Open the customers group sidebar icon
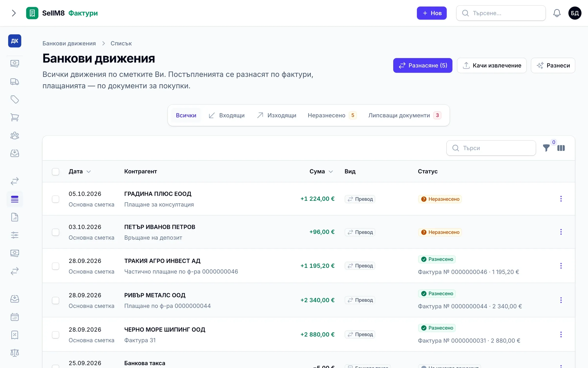This screenshot has height=368, width=588. [x=15, y=135]
